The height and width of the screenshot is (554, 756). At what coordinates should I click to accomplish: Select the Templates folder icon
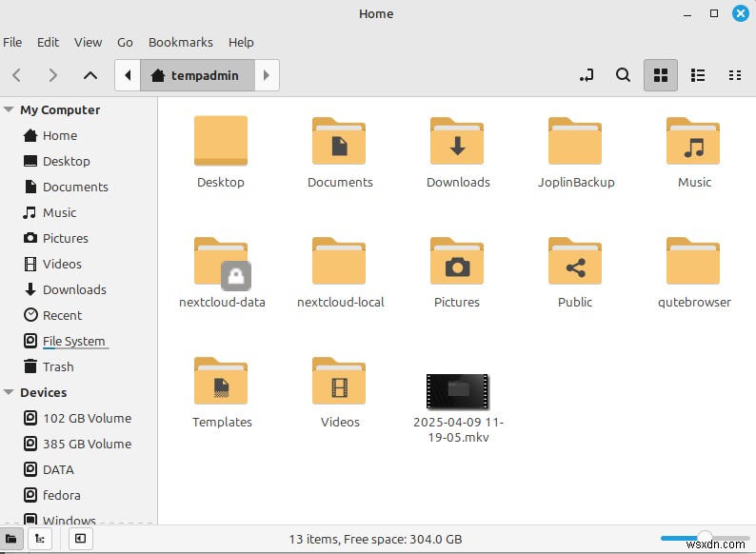[x=221, y=381]
